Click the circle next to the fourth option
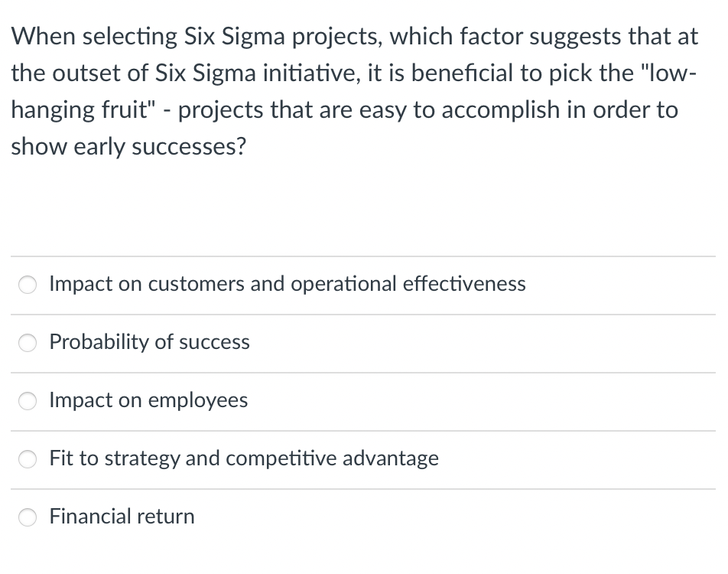728x574 pixels. coord(28,459)
